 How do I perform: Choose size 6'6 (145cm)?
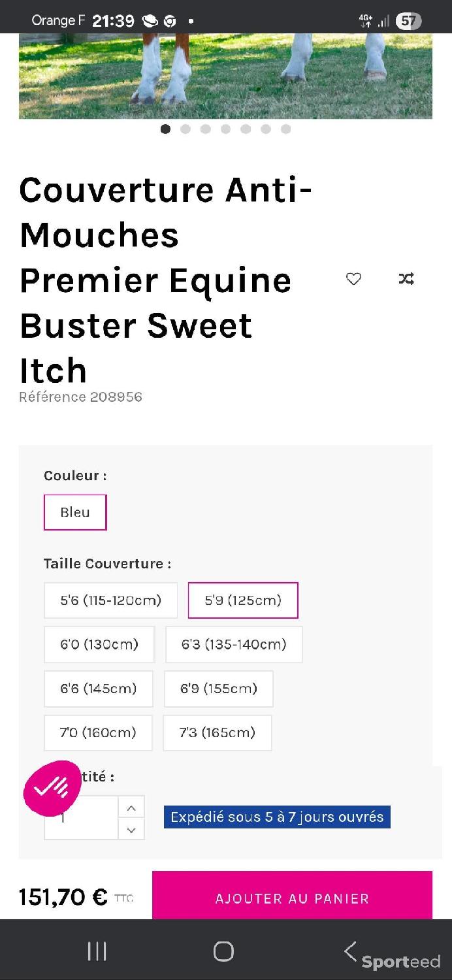click(x=99, y=689)
